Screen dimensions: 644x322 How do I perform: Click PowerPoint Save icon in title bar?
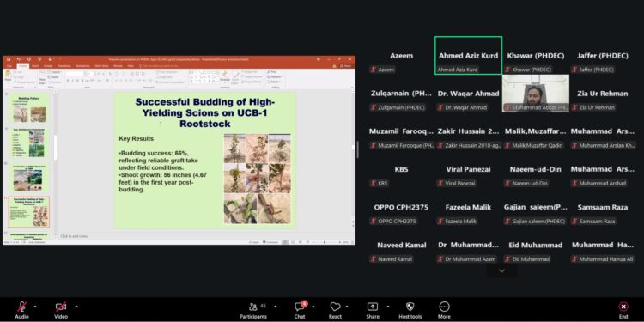[x=9, y=59]
